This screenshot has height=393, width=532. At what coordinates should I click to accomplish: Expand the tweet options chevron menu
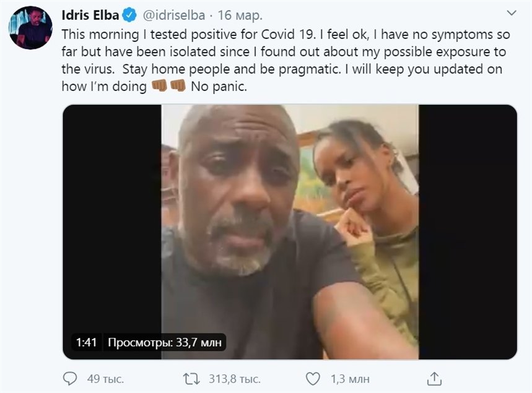coord(512,13)
